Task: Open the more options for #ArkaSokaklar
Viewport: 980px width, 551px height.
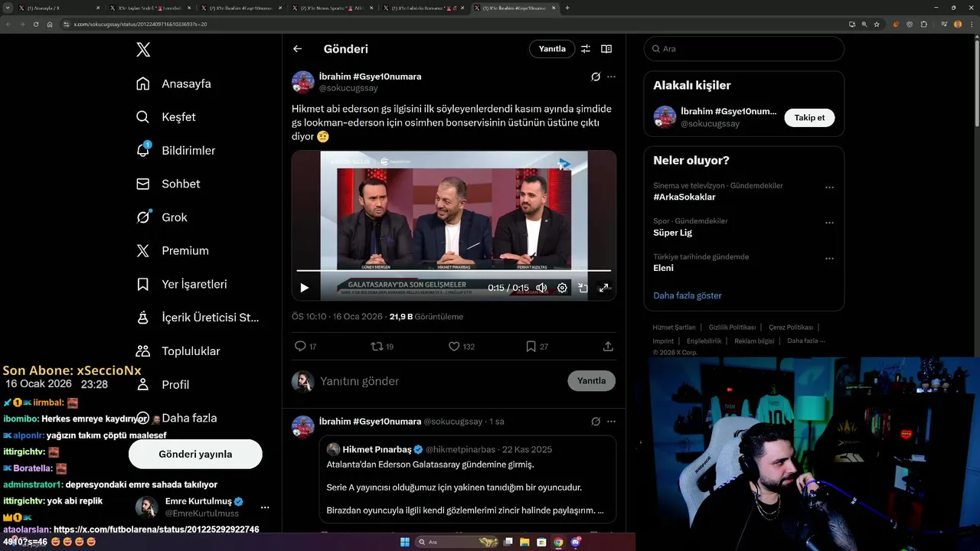Action: click(829, 187)
